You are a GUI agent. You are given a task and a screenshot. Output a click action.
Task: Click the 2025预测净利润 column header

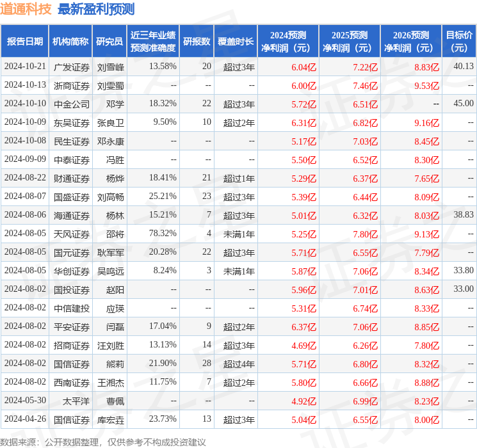(x=350, y=42)
